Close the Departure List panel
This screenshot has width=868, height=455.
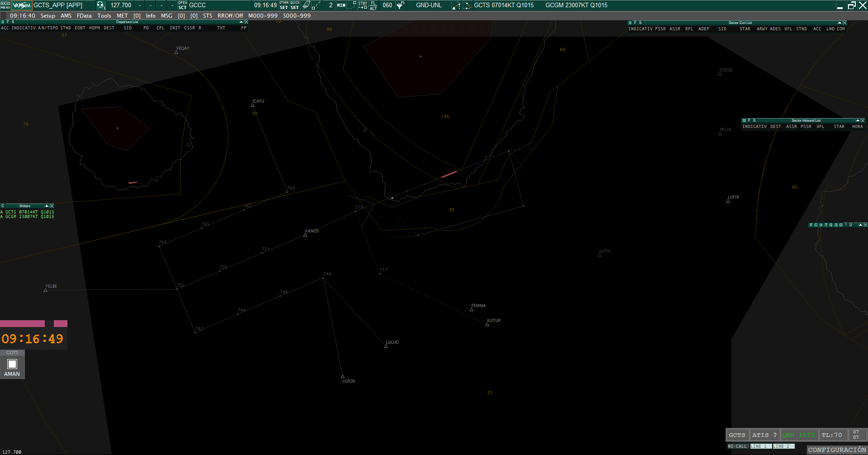click(x=246, y=22)
